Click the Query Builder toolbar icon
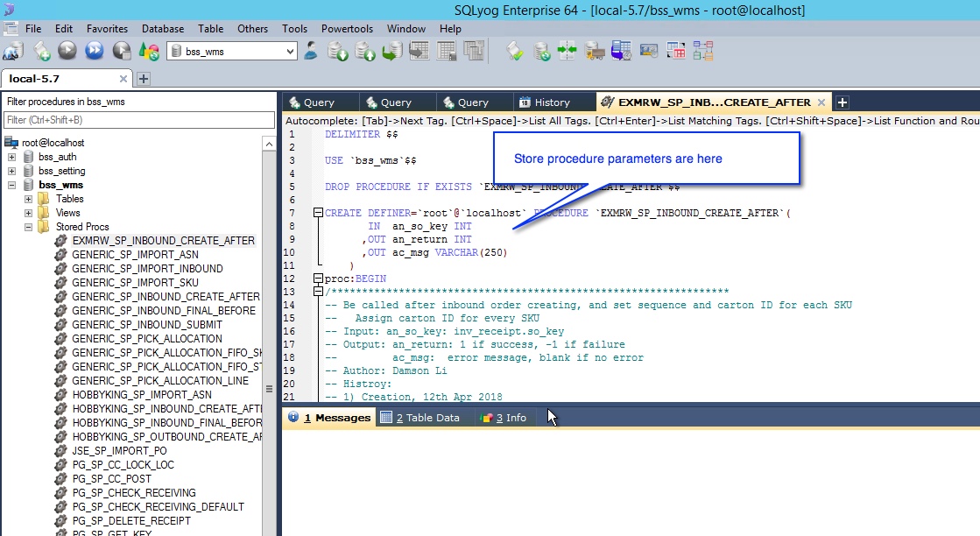 [675, 51]
